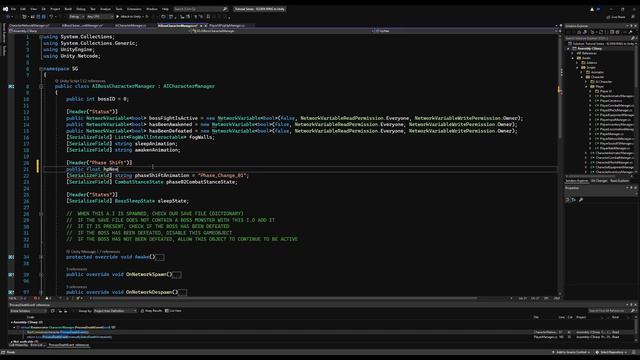
Task: Click search icon in Solution Explorer search box
Action: point(632,38)
